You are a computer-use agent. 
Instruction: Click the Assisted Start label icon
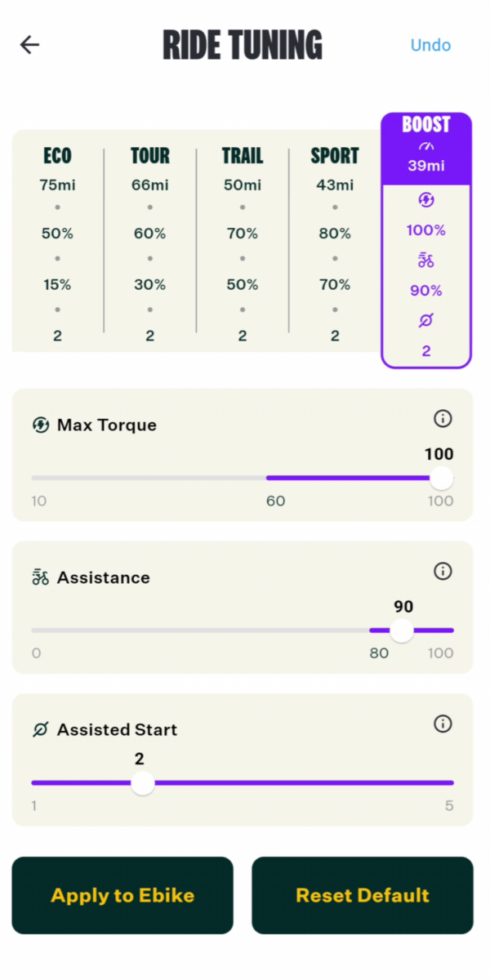pyautogui.click(x=40, y=730)
